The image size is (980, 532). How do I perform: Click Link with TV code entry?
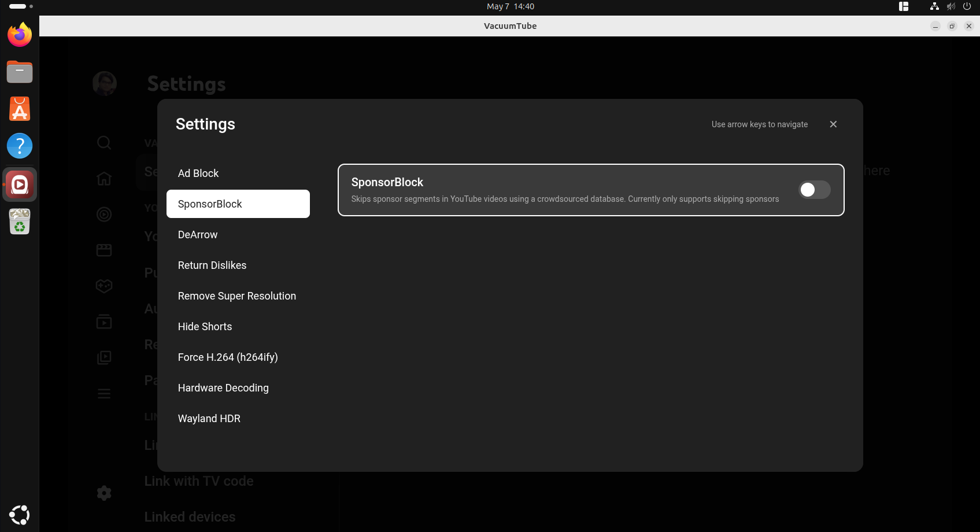point(199,481)
